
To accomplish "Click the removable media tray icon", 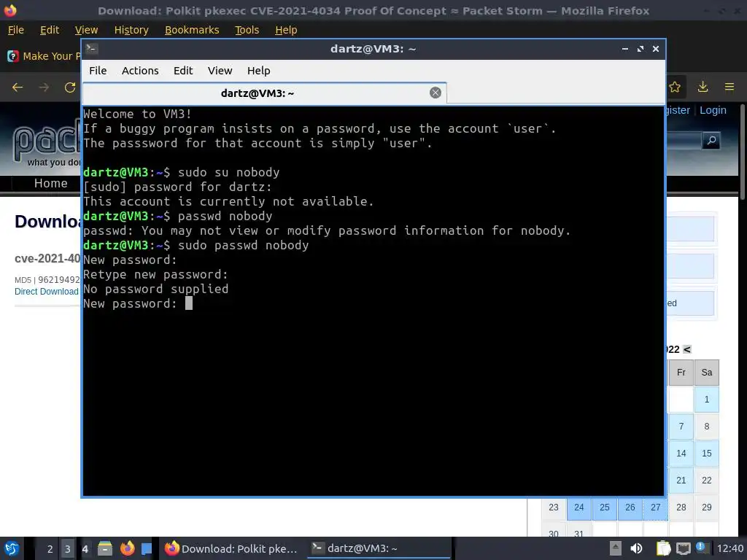I will pos(616,548).
